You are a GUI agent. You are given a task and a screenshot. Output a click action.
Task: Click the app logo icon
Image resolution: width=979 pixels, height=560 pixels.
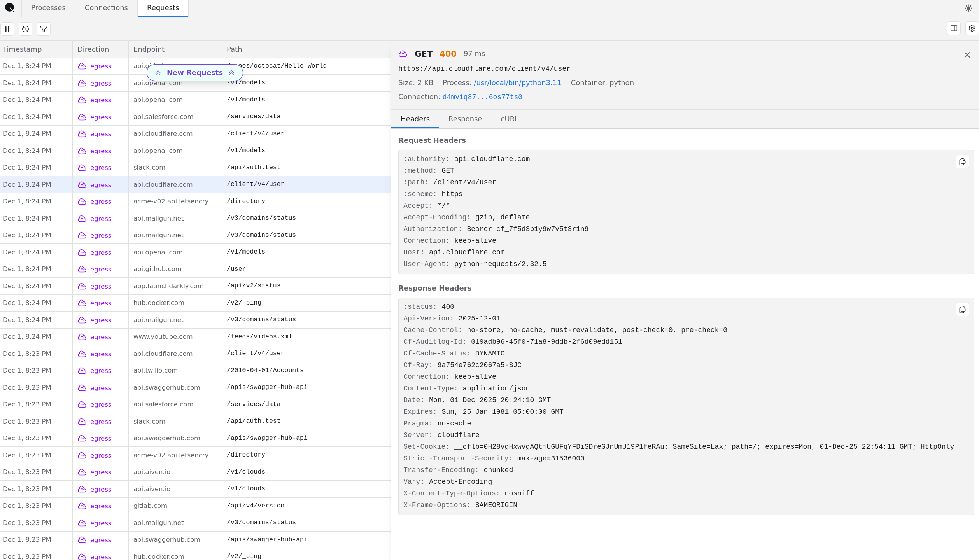tap(10, 8)
